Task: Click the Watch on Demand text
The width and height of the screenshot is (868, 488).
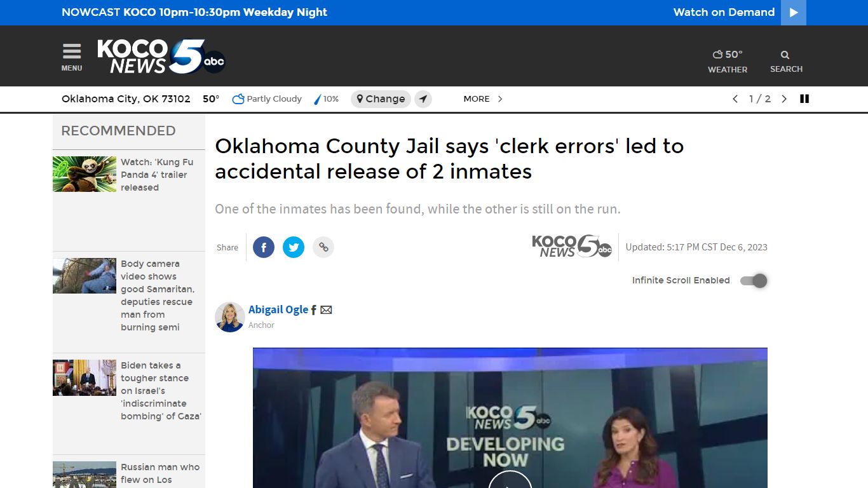Action: coord(724,12)
